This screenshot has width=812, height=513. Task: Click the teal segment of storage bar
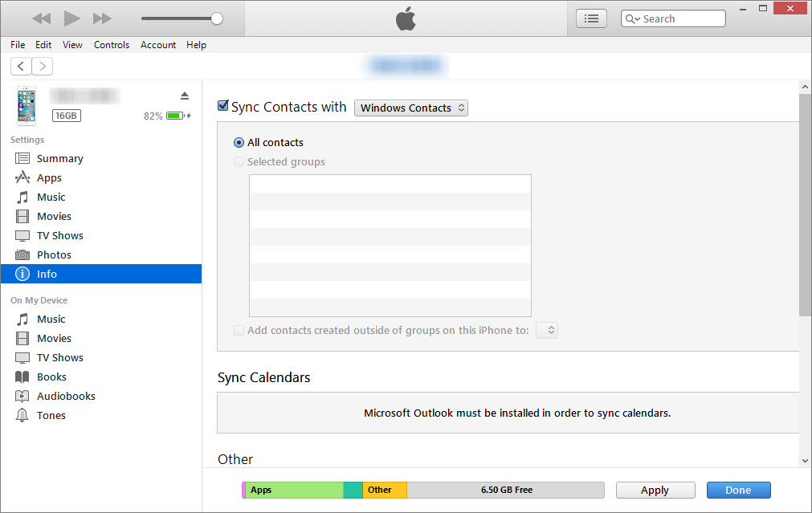coord(353,490)
